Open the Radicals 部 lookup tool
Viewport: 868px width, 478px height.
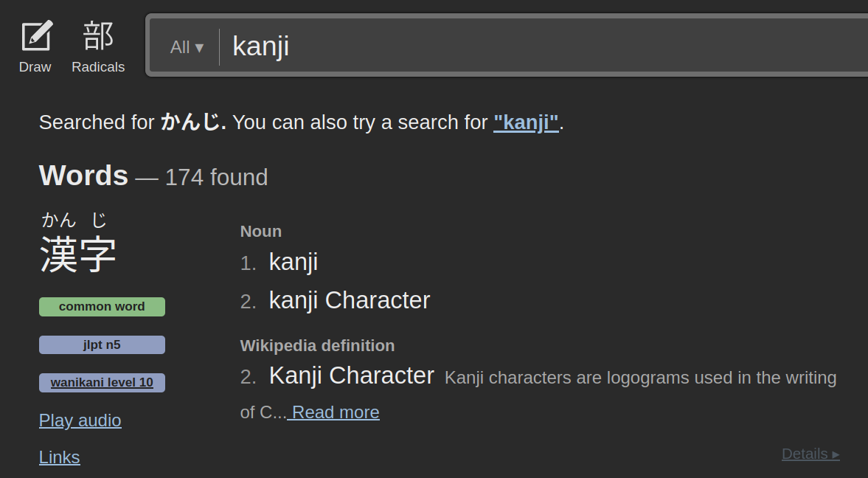98,46
